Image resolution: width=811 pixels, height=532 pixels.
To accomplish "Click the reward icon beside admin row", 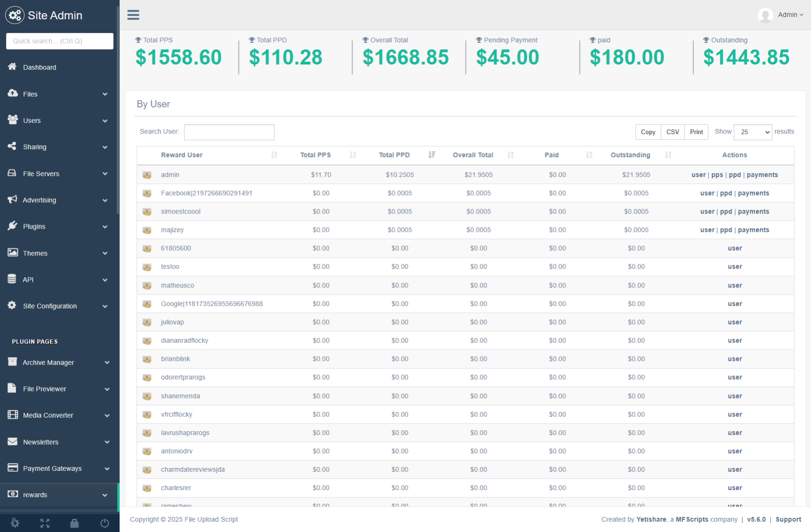I will [147, 175].
